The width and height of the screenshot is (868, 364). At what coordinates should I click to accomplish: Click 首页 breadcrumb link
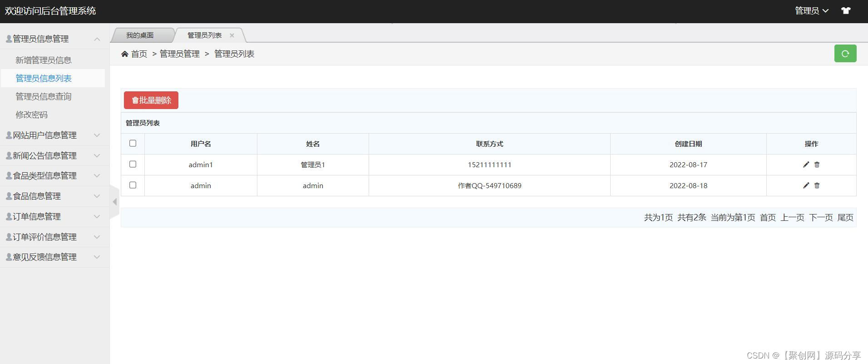[x=139, y=54]
